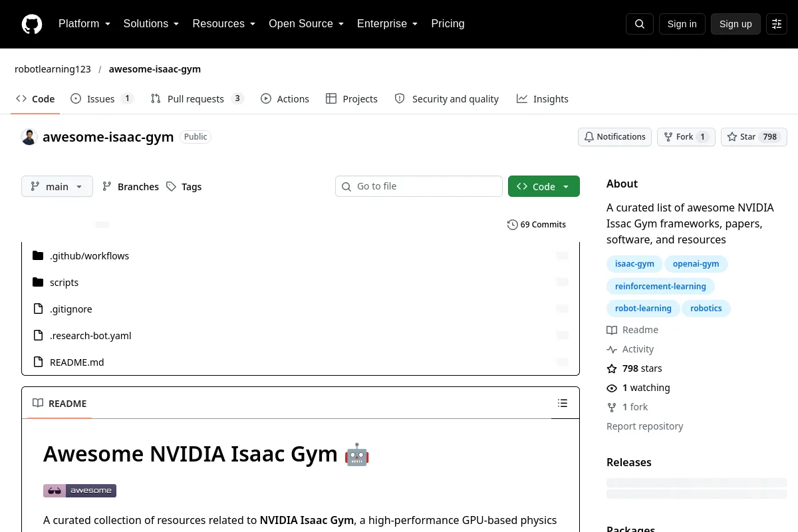Switch to the Projects tab
The image size is (798, 532).
352,99
